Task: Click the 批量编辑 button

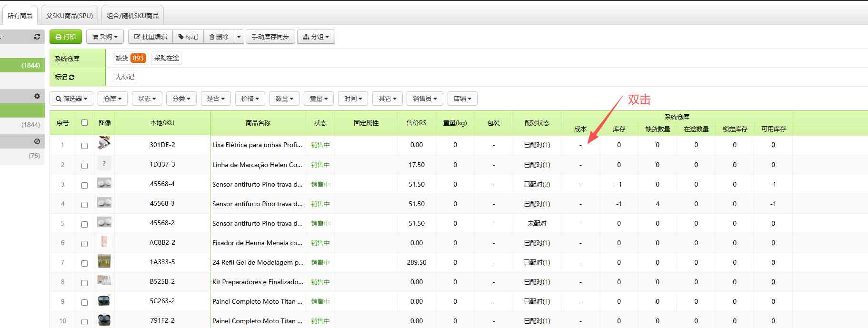Action: [150, 37]
